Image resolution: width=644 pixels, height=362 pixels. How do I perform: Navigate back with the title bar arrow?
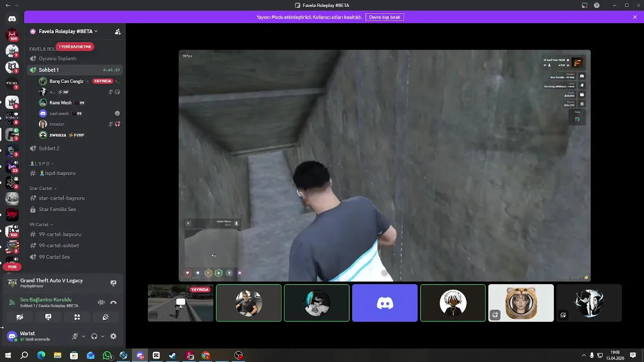(7, 6)
